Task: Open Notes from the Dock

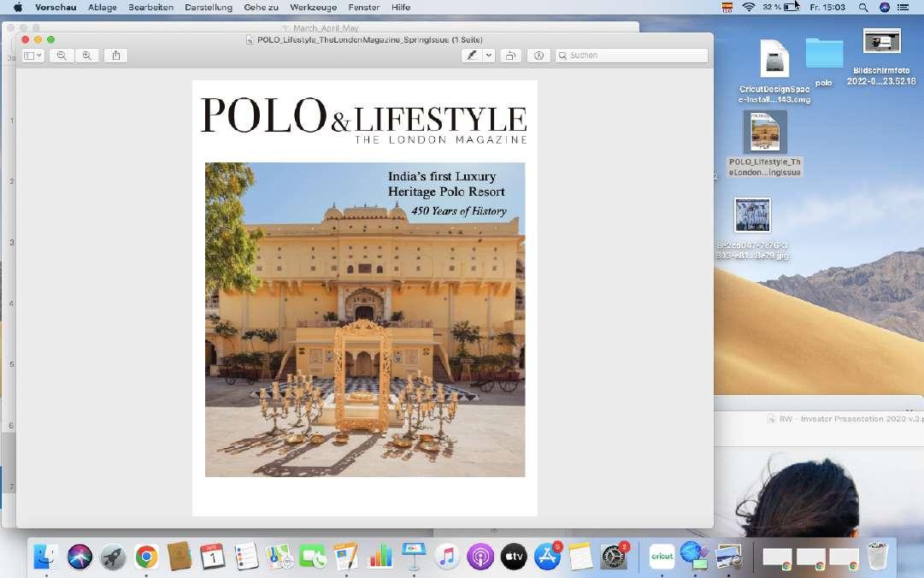Action: [x=580, y=556]
